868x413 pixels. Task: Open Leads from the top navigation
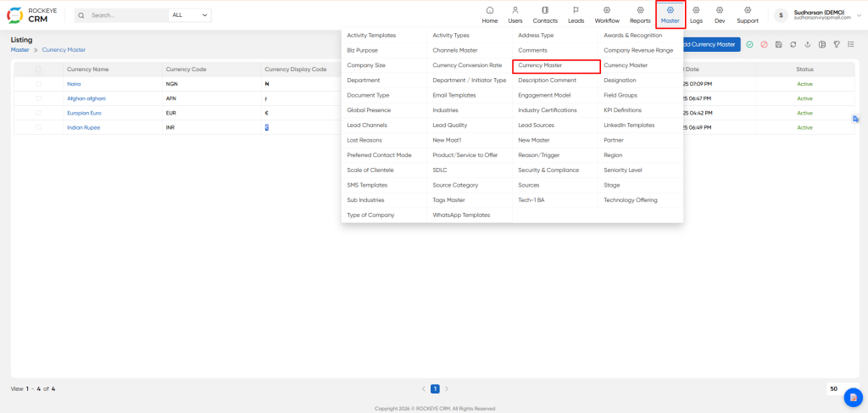[576, 15]
